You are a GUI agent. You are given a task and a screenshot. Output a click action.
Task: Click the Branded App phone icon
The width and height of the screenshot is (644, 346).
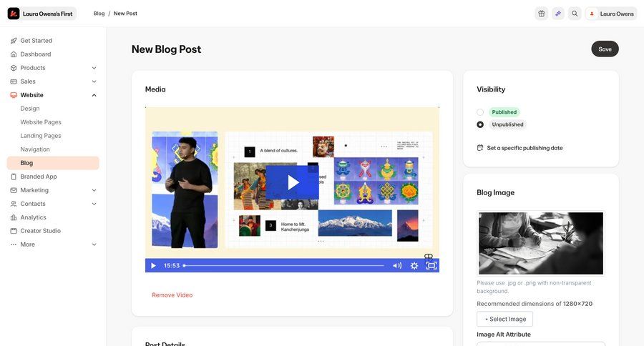pos(14,177)
